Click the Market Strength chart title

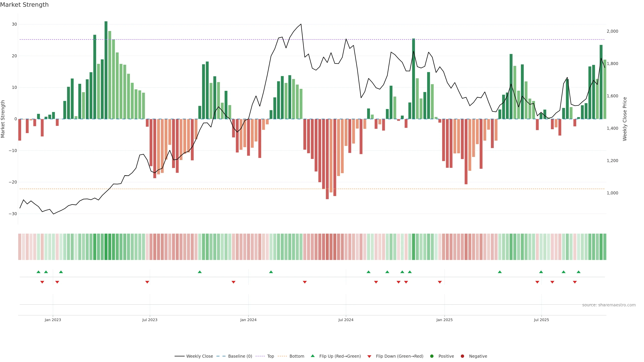point(24,5)
